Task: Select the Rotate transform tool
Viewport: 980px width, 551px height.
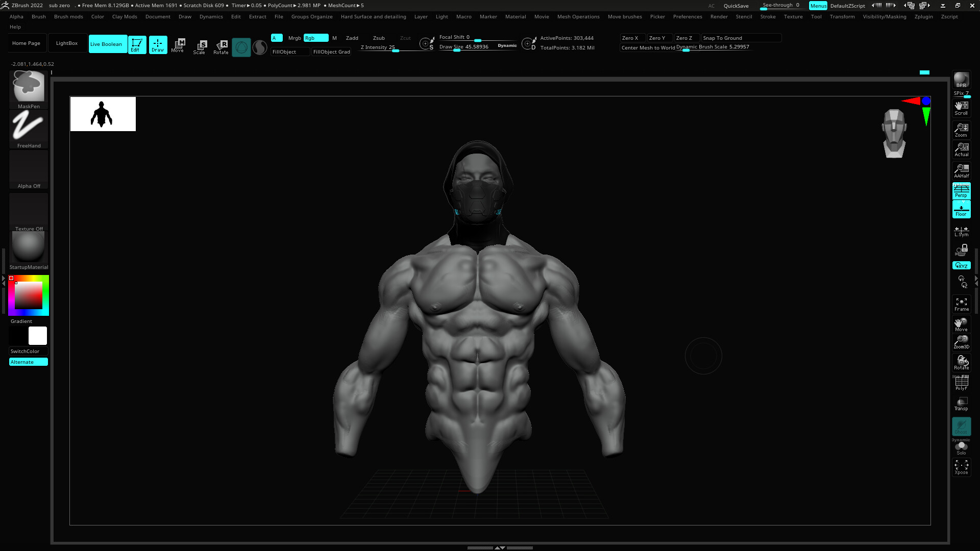Action: click(x=221, y=46)
